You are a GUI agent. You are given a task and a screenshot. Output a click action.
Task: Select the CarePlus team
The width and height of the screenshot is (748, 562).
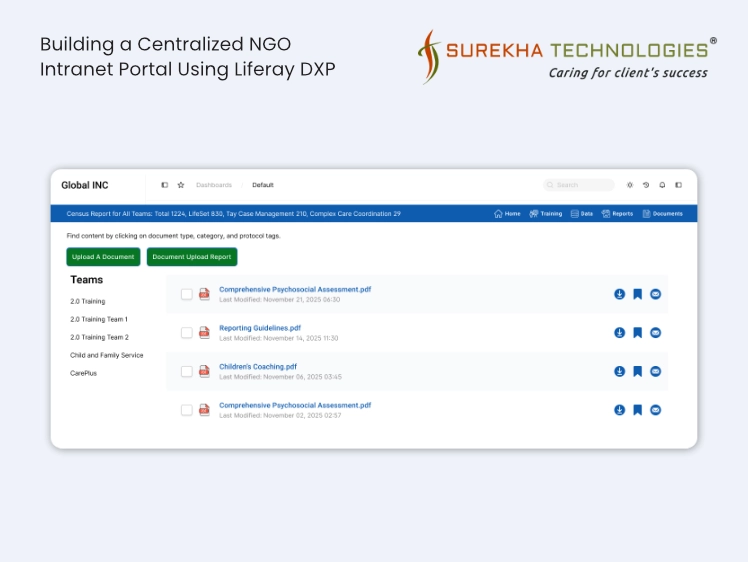click(x=83, y=374)
